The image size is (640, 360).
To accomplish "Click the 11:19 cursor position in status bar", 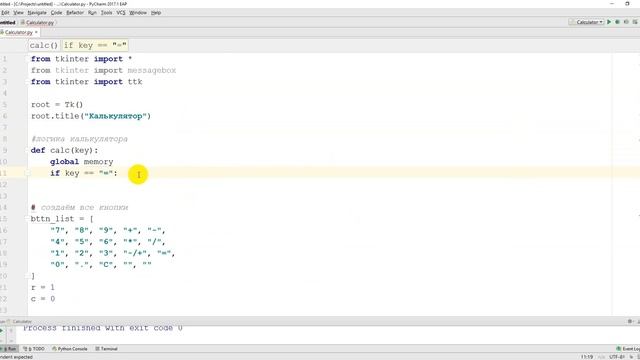I will tap(587, 357).
